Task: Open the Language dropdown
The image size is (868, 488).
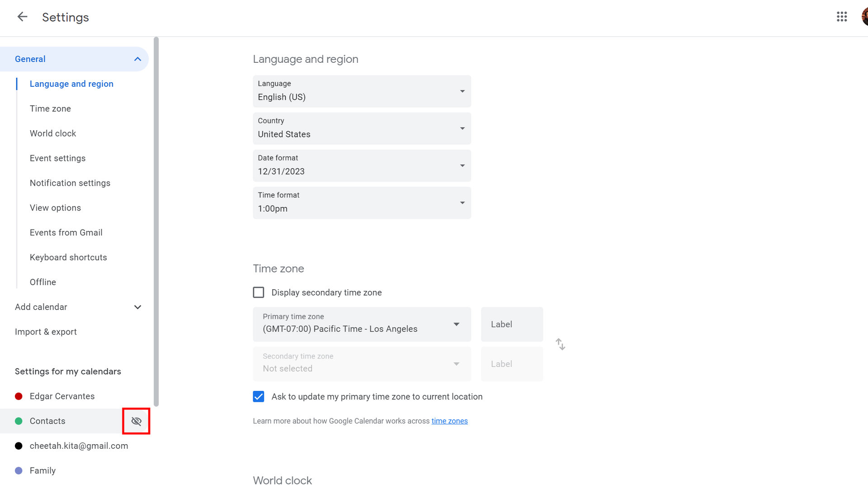Action: (x=362, y=91)
